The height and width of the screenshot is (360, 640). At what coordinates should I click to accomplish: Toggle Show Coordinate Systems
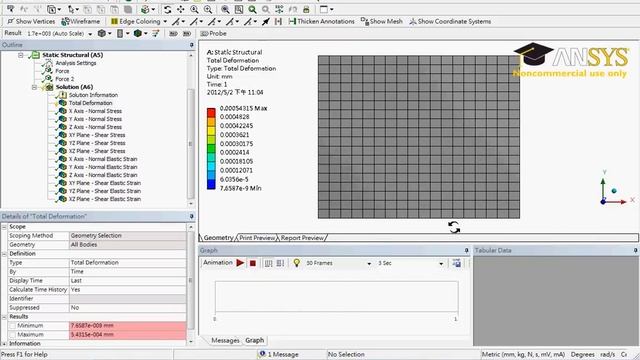pos(450,21)
